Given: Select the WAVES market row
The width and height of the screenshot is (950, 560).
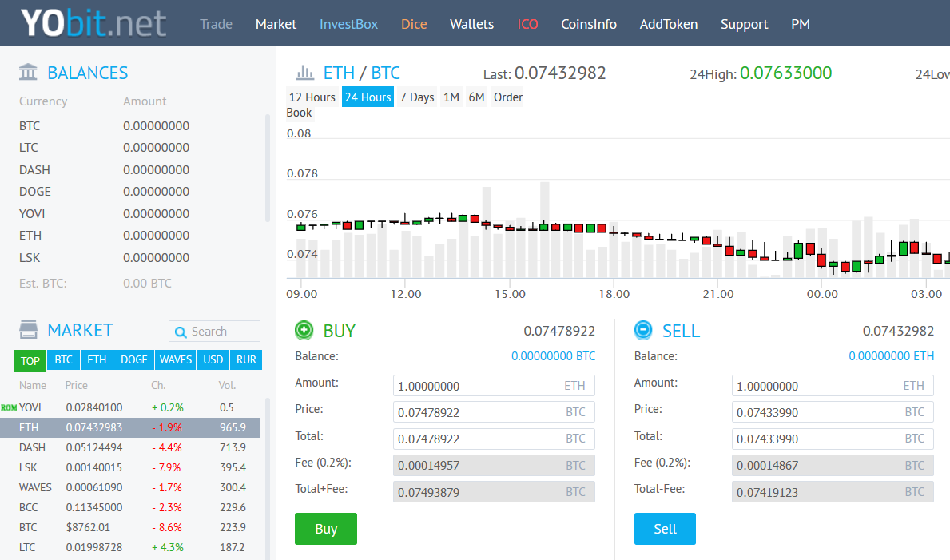Looking at the screenshot, I should (130, 487).
